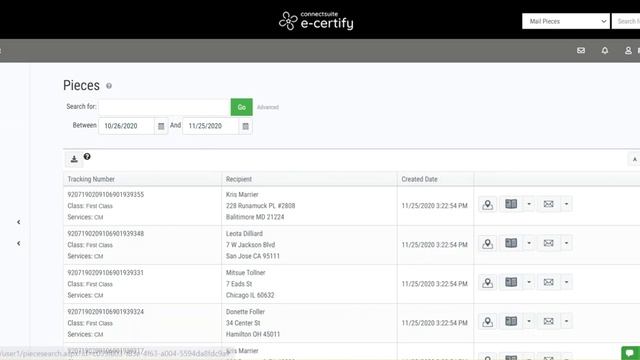Collapse sidebar with upper left chevron
The image size is (640, 360).
point(18,222)
